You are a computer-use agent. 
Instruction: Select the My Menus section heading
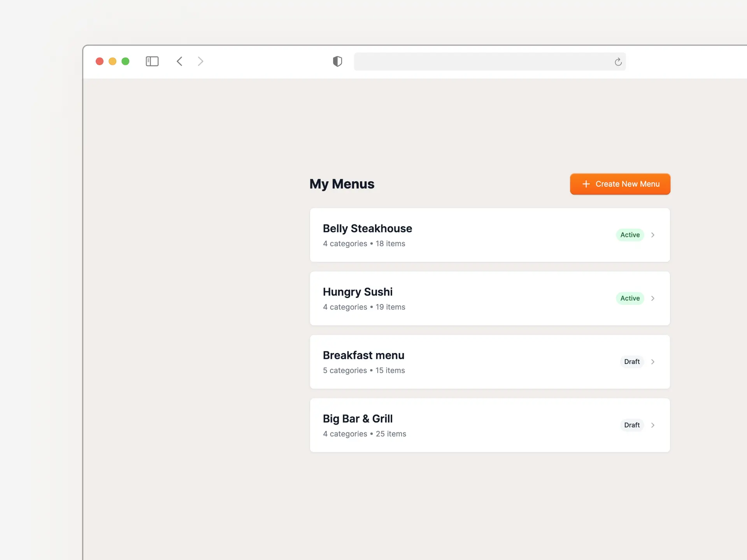[342, 183]
